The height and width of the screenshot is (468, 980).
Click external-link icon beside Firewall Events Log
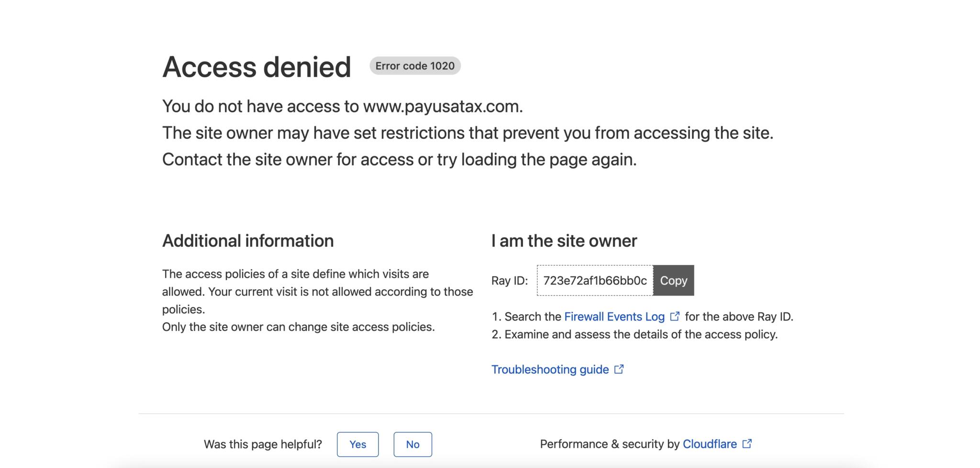point(675,316)
